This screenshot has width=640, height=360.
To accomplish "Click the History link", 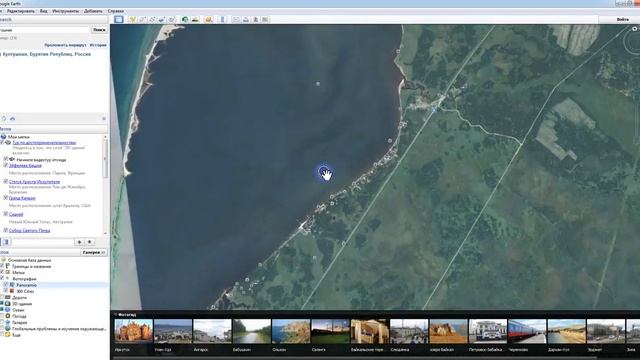I will point(98,45).
